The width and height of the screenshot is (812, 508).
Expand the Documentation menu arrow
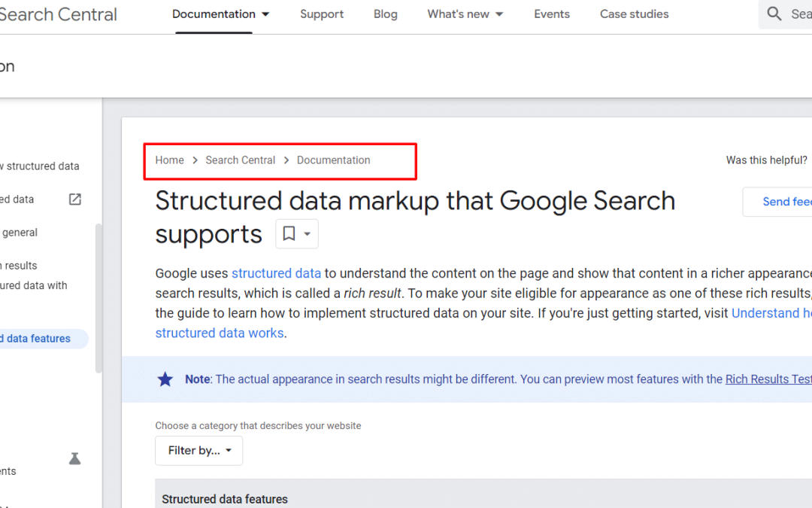click(x=265, y=14)
